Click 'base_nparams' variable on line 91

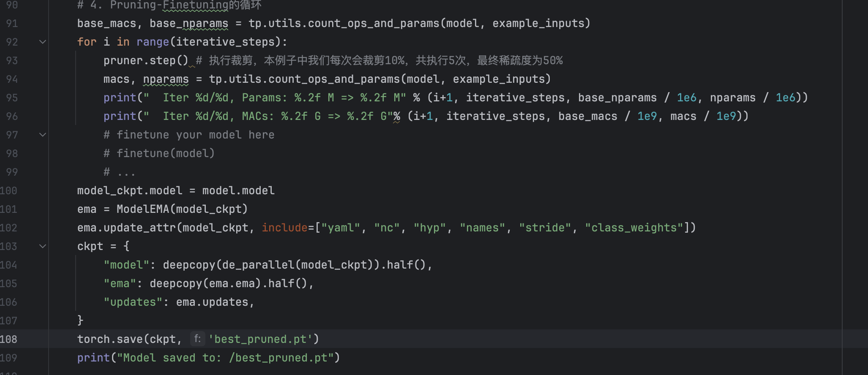(189, 23)
